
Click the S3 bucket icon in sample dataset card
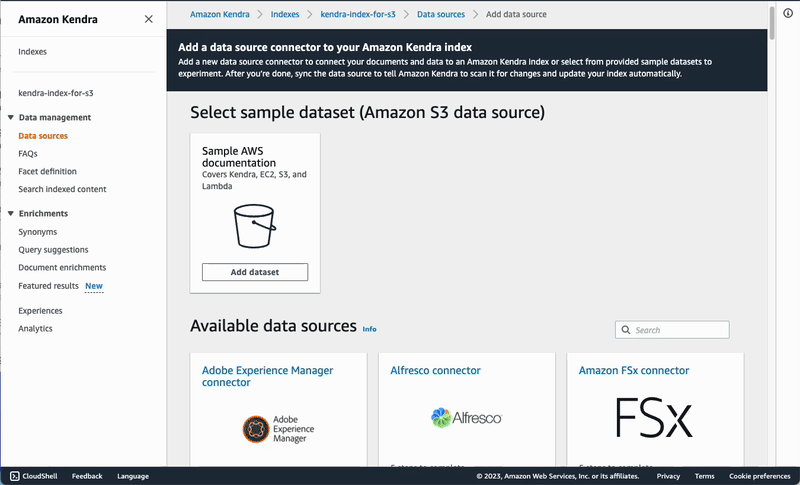[255, 226]
